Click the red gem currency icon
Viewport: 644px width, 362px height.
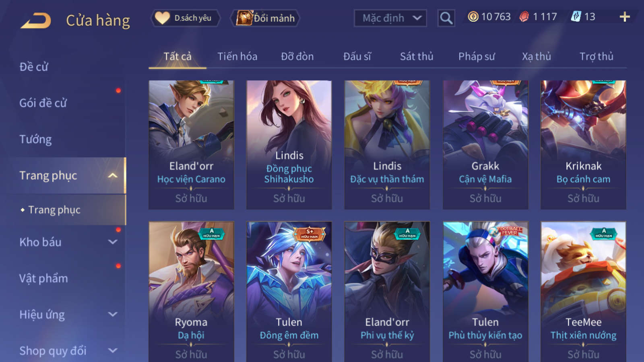(524, 16)
